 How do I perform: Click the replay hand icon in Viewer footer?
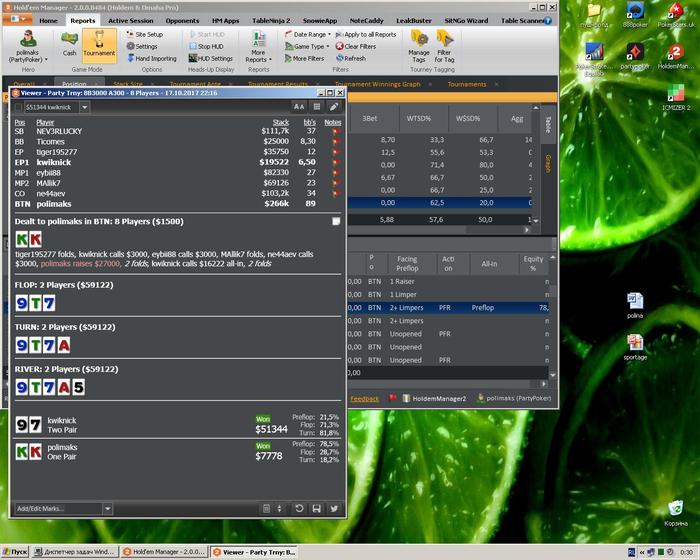[299, 508]
